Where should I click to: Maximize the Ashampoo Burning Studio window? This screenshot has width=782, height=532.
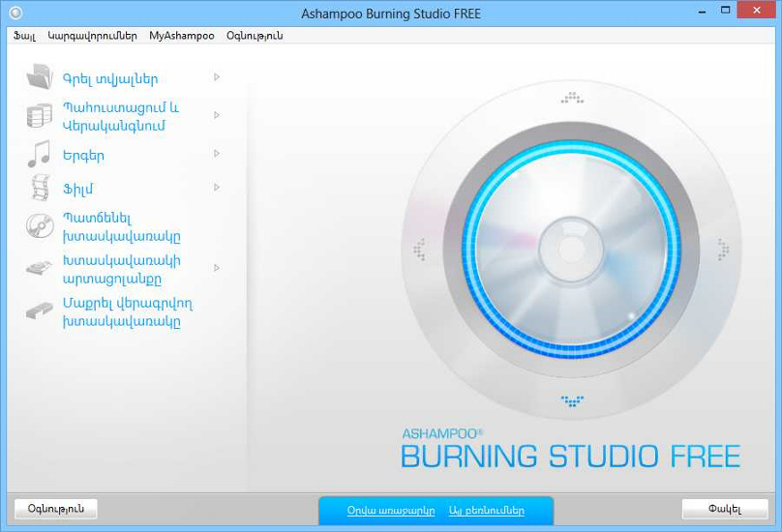point(726,11)
